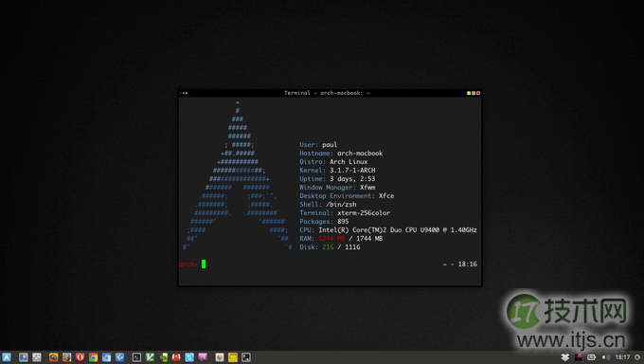This screenshot has height=364, width=644.
Task: Close the terminal with the red button
Action: pyautogui.click(x=478, y=93)
